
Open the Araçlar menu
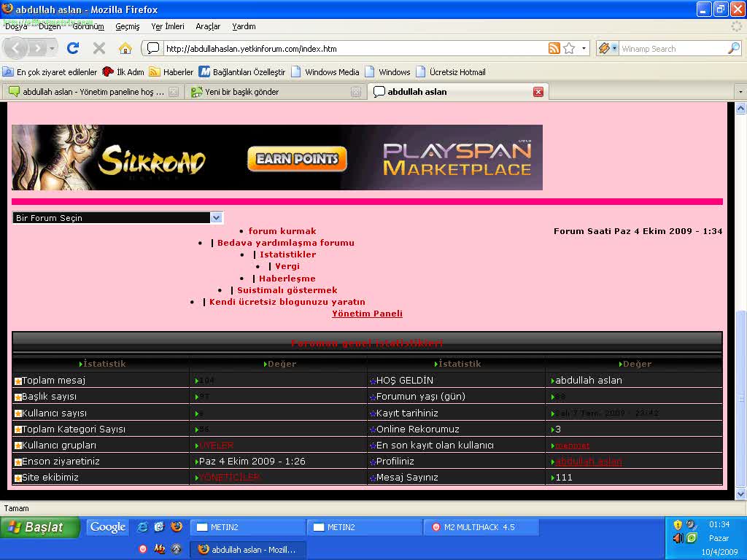coord(208,27)
